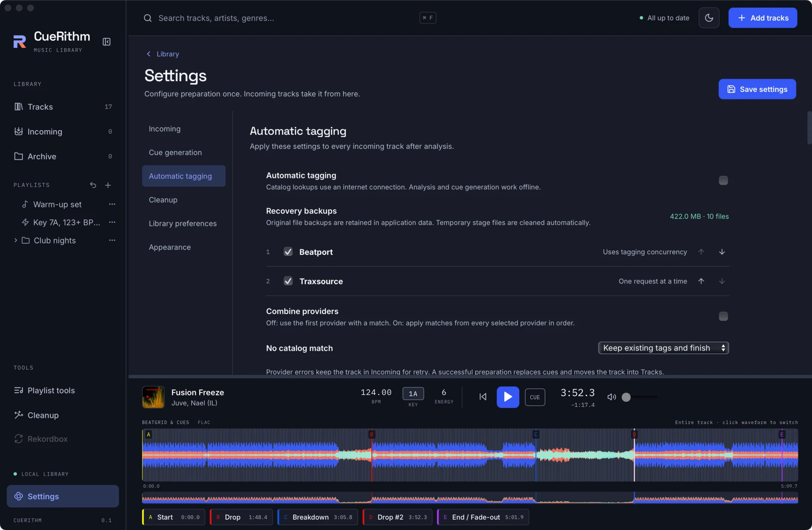Uncheck Traxsource provider checkbox
Viewport: 812px width, 530px height.
[288, 281]
